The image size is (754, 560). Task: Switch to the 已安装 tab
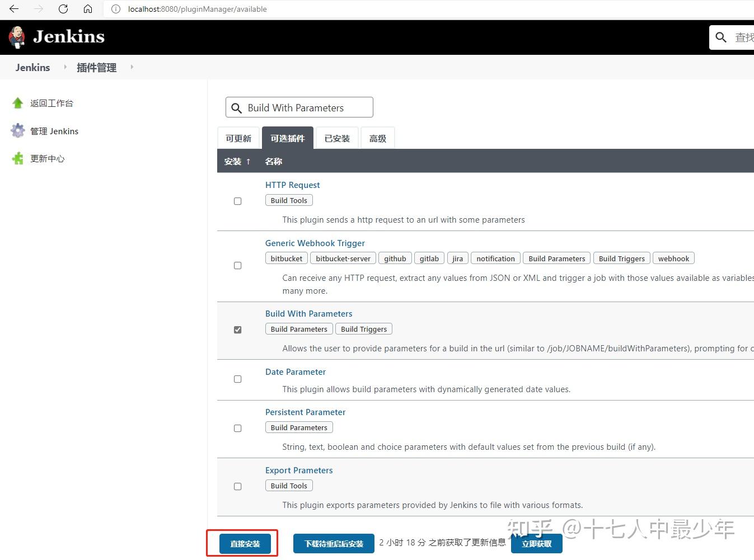(x=336, y=138)
